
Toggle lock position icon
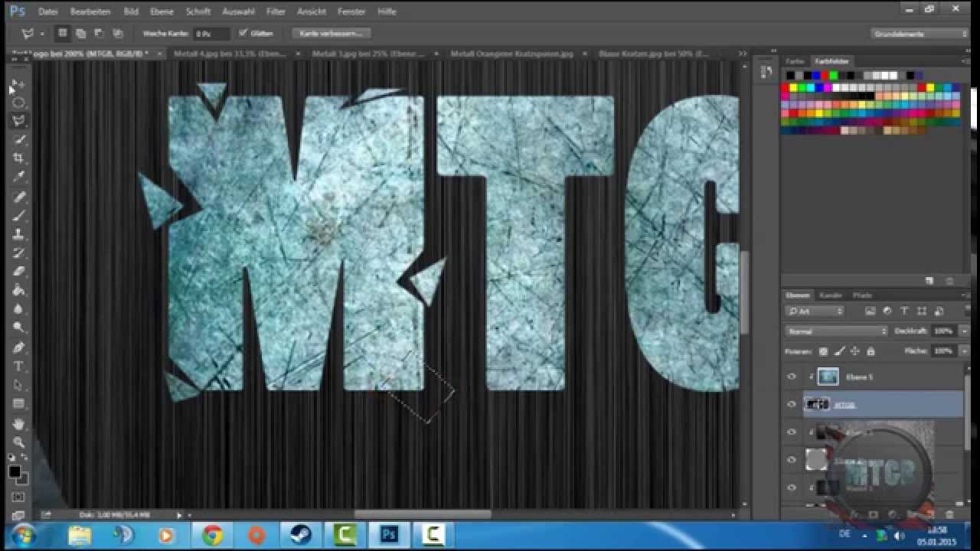855,351
